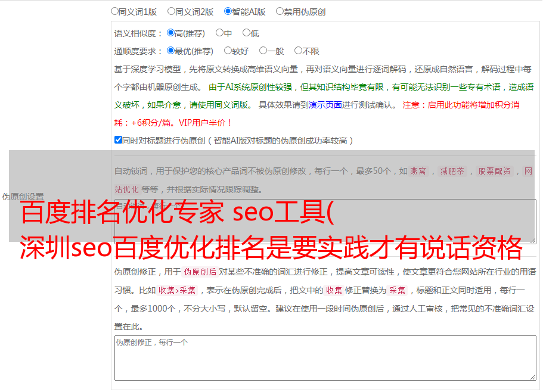This screenshot has height=392, width=543.
Task: Select 禁用伪原创 radio option
Action: (x=280, y=11)
